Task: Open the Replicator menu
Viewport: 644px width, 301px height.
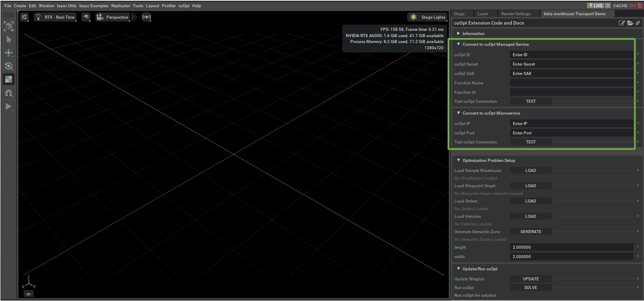Action: [121, 5]
